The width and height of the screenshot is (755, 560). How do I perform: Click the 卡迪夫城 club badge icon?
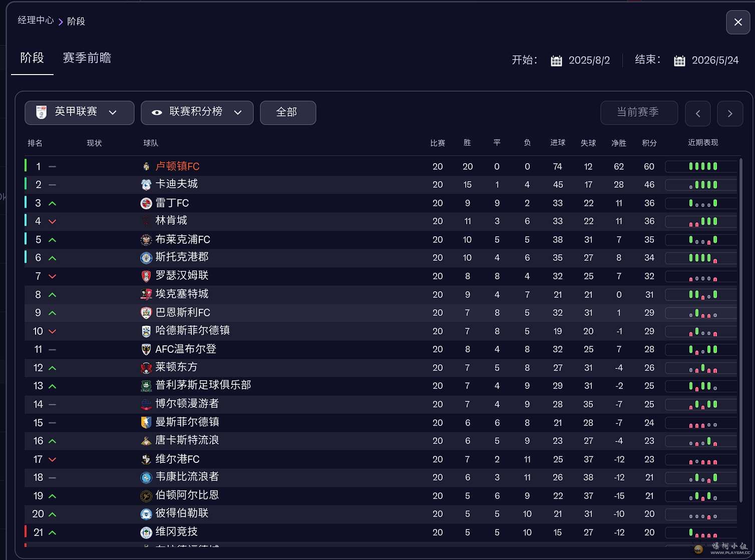click(146, 185)
